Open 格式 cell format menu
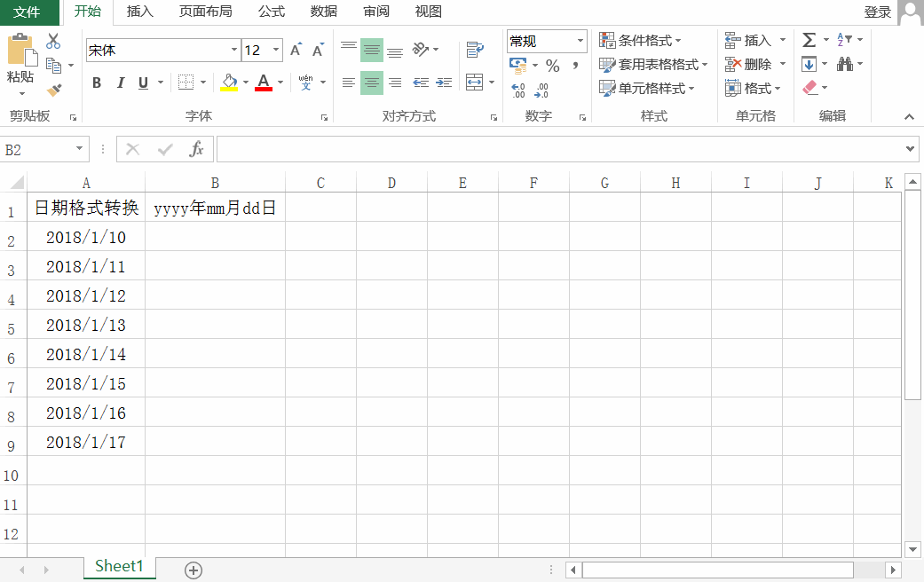The height and width of the screenshot is (582, 924). tap(753, 89)
